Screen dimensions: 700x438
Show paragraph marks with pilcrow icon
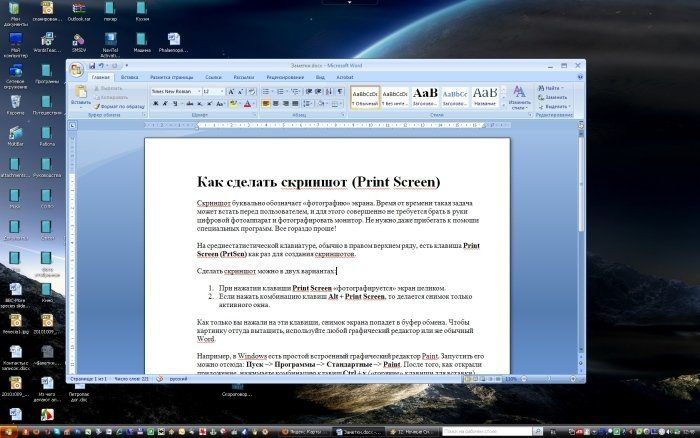tap(340, 91)
